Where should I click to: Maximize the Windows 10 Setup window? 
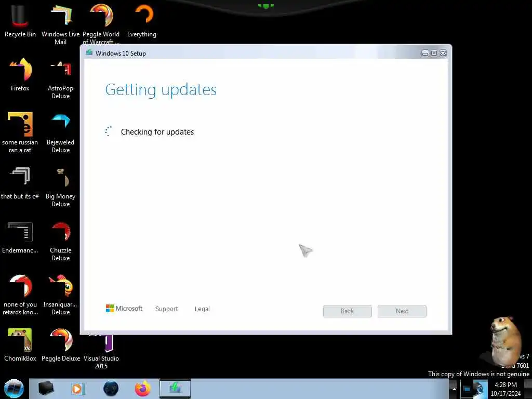pyautogui.click(x=434, y=54)
